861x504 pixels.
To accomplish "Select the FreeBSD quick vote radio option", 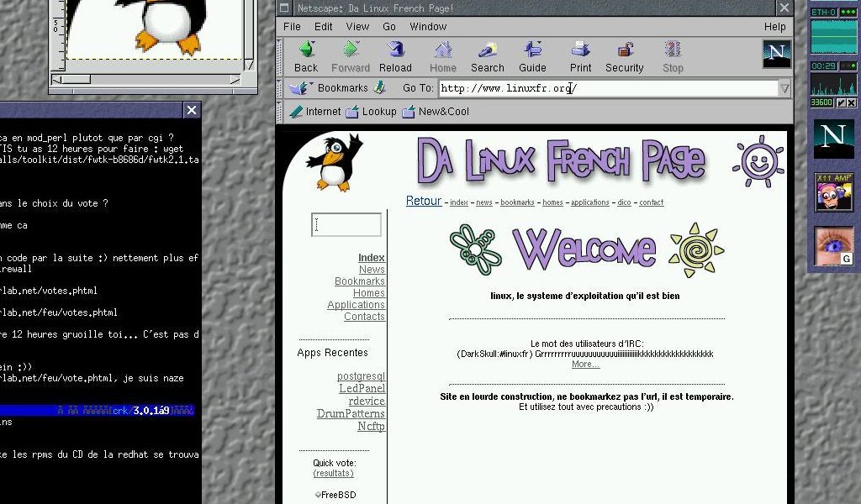I will [319, 495].
